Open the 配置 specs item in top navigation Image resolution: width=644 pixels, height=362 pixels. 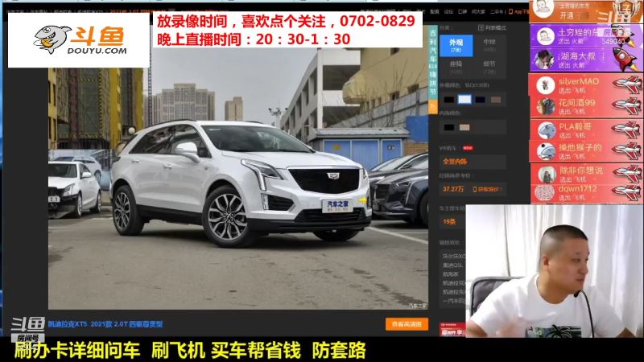tap(435, 11)
